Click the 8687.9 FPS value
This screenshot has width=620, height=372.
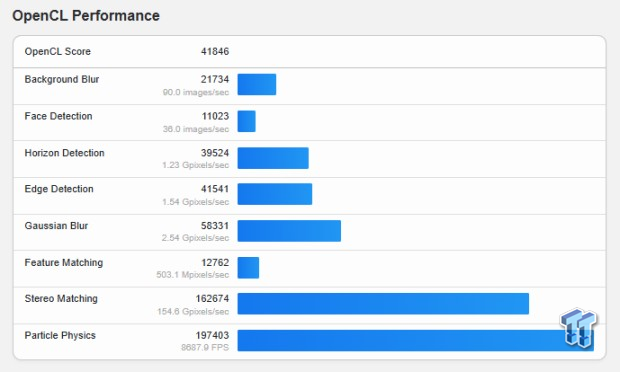tap(205, 347)
